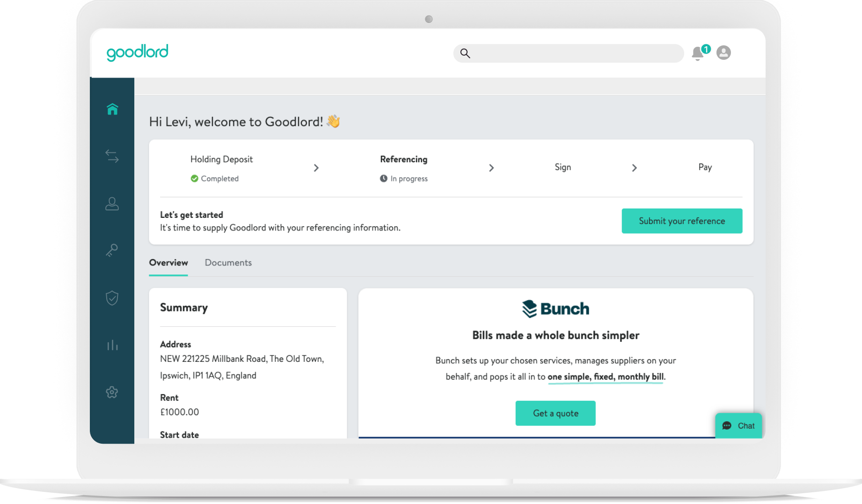Switch to the Documents tab

(x=228, y=263)
